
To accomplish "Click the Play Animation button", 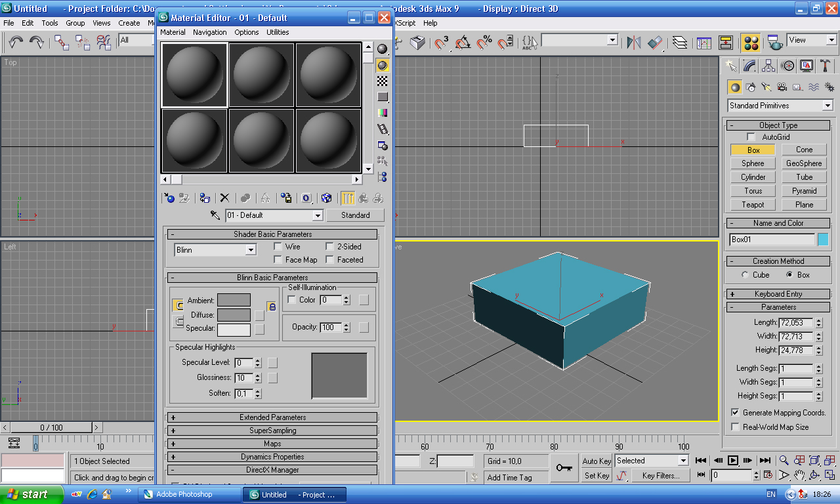I will [734, 461].
